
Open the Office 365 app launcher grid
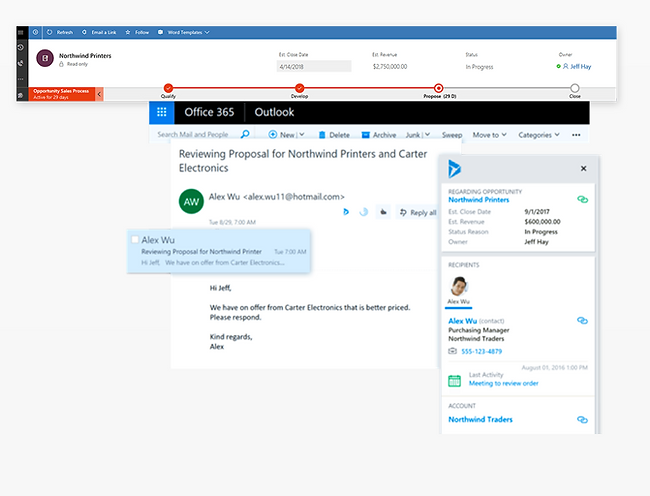(162, 112)
